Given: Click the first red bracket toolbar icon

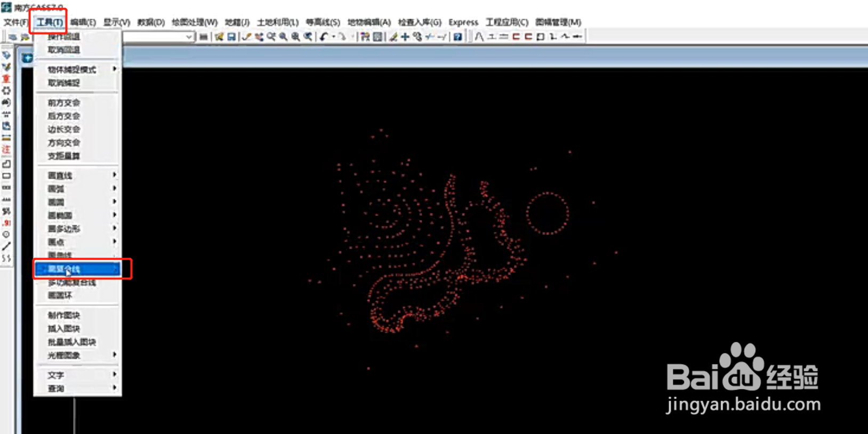Looking at the screenshot, I should tap(516, 37).
